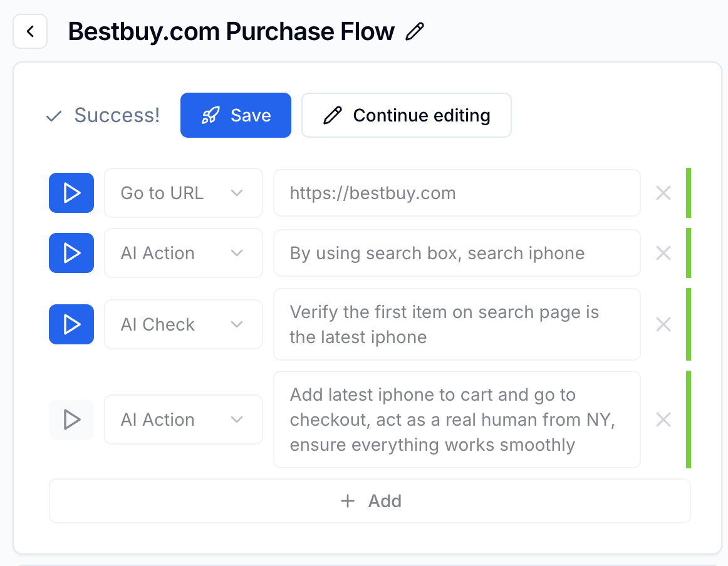Click the rocket icon inside Save button
Image resolution: width=728 pixels, height=566 pixels.
(209, 115)
